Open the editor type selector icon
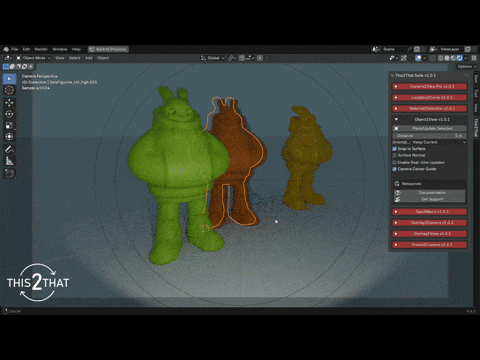 tap(8, 58)
